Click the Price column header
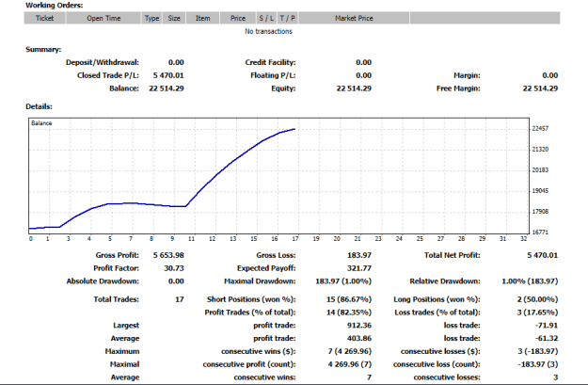Image resolution: width=588 pixels, height=385 pixels. click(238, 18)
